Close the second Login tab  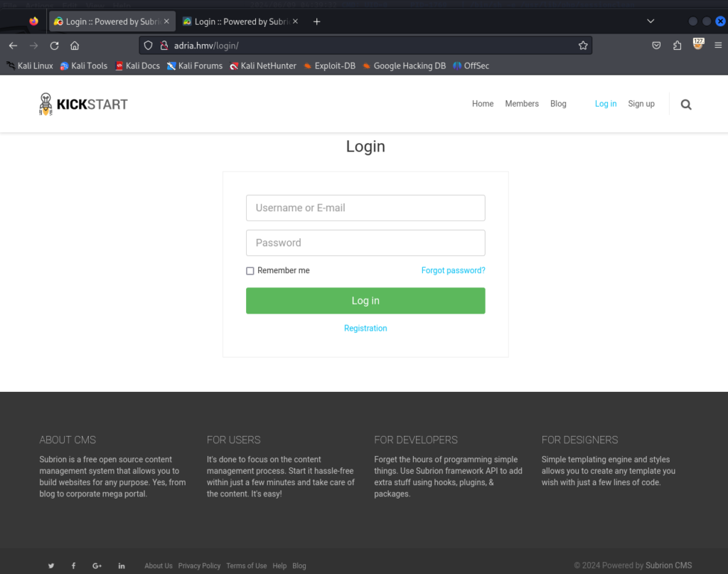point(295,21)
